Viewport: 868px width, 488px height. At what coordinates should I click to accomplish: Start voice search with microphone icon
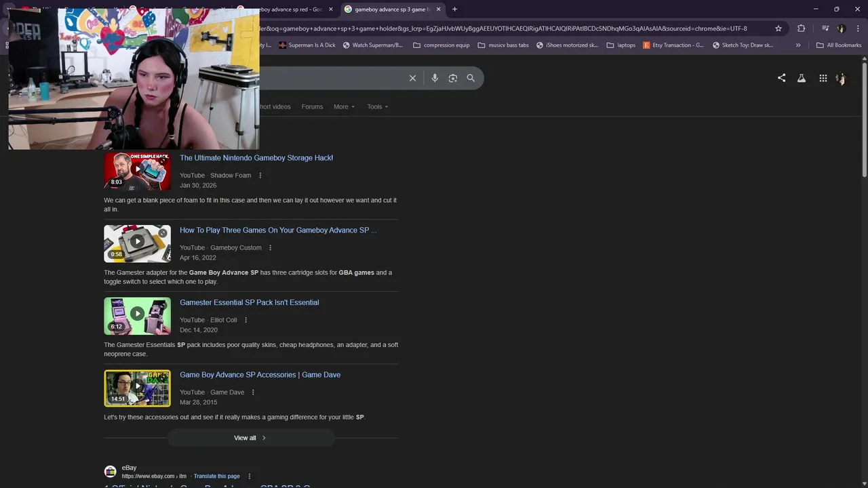[435, 78]
